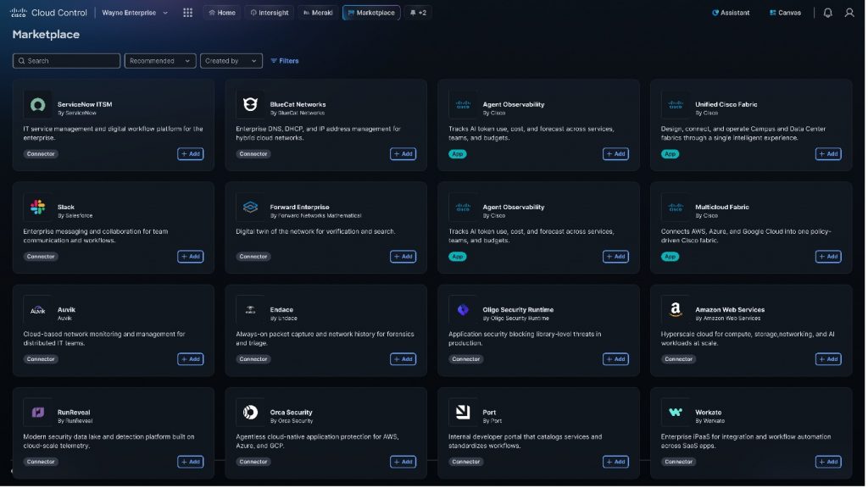The image size is (868, 488).
Task: Expand the Created by dropdown
Action: (231, 61)
